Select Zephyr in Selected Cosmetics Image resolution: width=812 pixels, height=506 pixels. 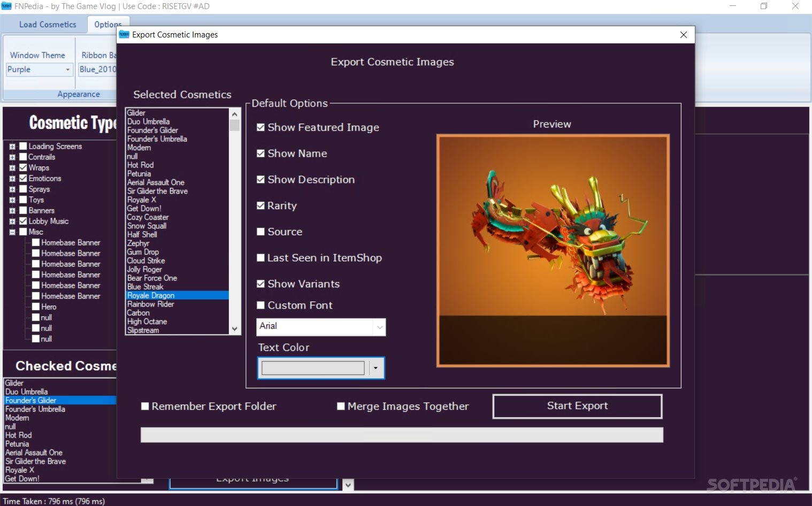click(x=177, y=243)
